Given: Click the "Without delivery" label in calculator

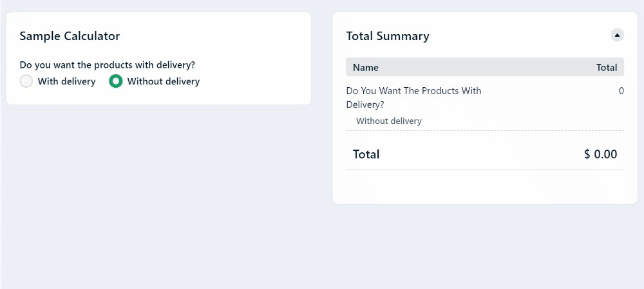Looking at the screenshot, I should coord(164,81).
